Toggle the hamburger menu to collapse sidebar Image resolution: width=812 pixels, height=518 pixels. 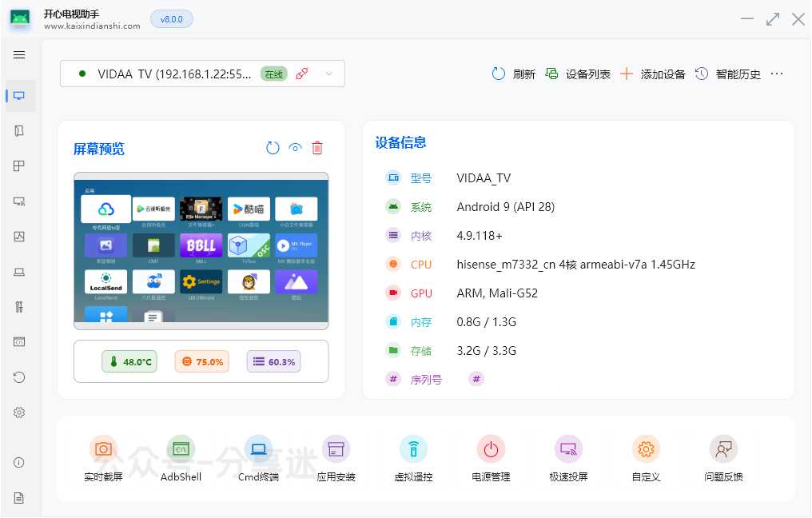click(19, 54)
